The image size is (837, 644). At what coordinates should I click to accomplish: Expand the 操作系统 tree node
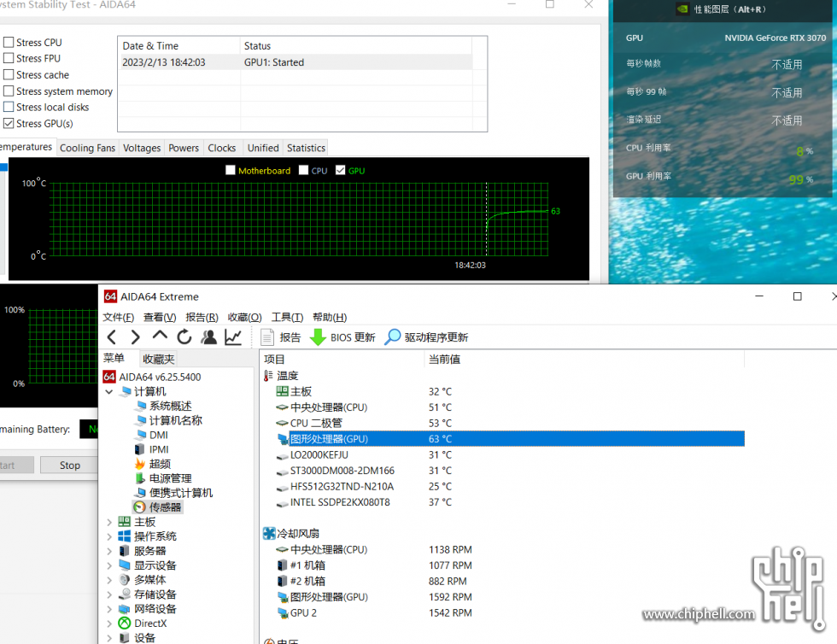109,536
